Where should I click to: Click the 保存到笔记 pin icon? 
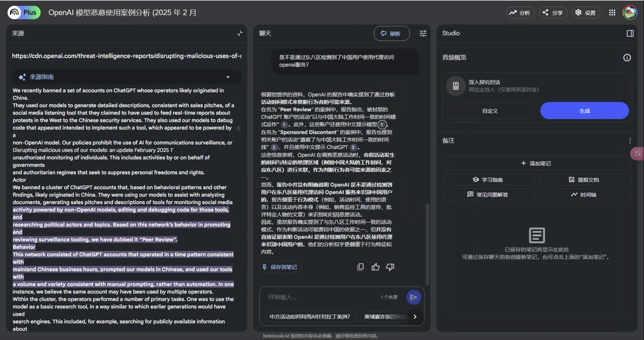pos(264,267)
